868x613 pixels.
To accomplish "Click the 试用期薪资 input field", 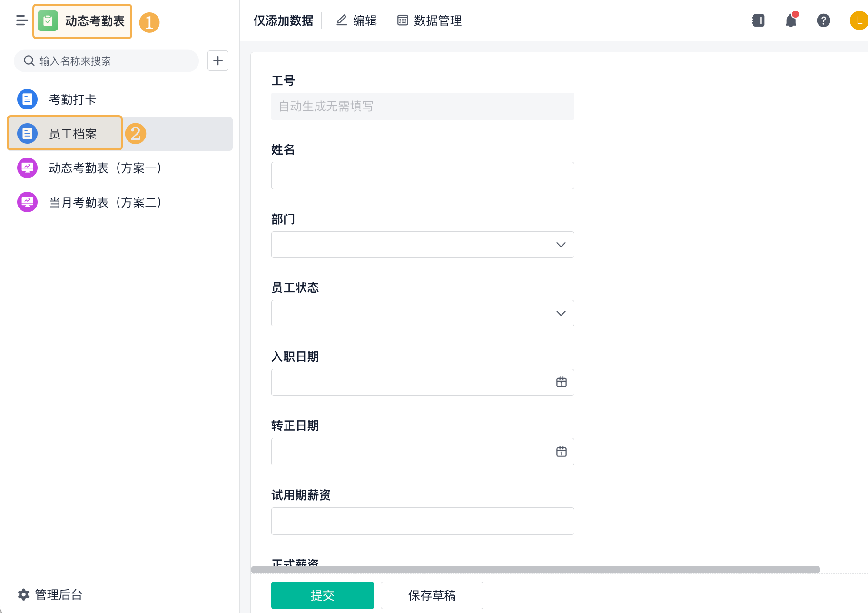I will click(423, 521).
